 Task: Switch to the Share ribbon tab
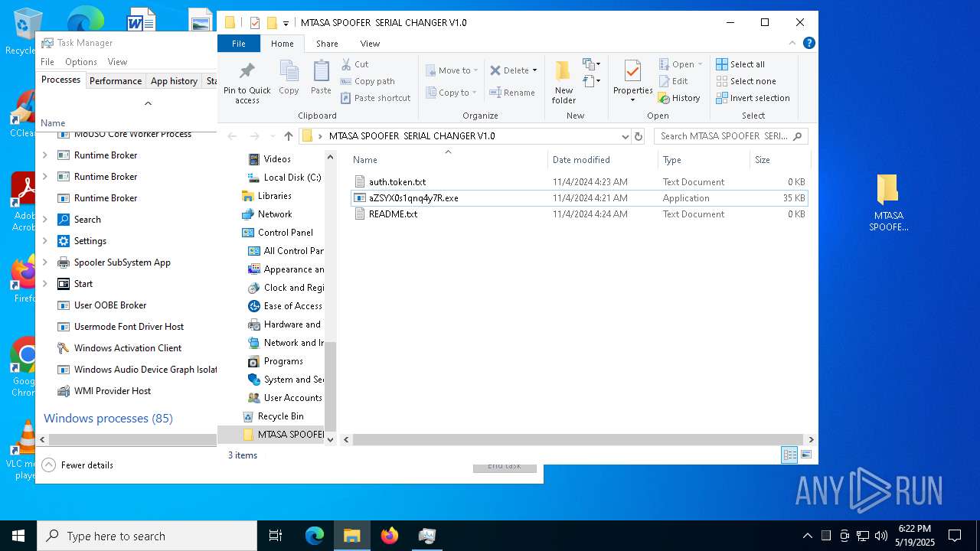[327, 44]
